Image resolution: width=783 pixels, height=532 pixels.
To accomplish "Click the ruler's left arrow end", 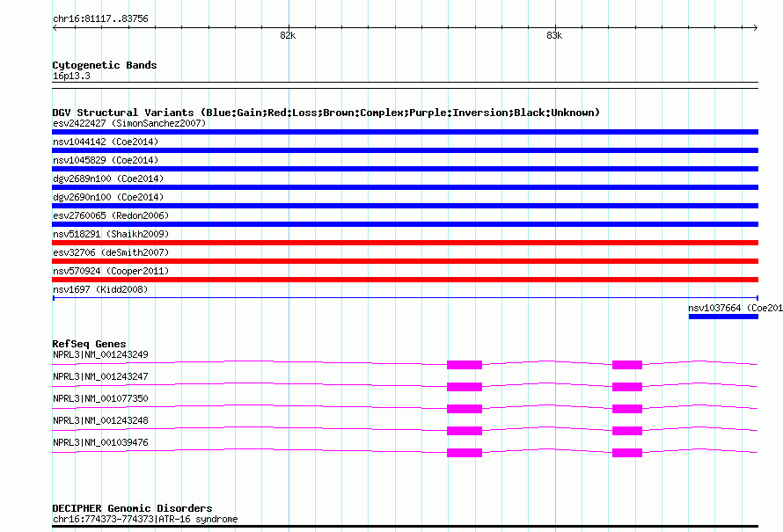I will [55, 27].
